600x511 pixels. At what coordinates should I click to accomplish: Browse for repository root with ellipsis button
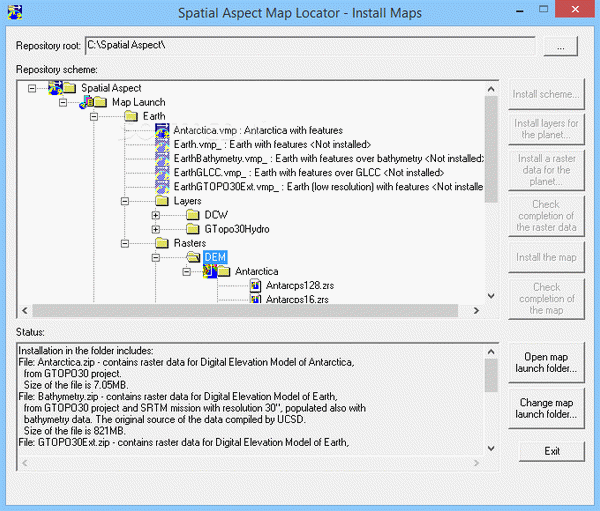click(561, 46)
